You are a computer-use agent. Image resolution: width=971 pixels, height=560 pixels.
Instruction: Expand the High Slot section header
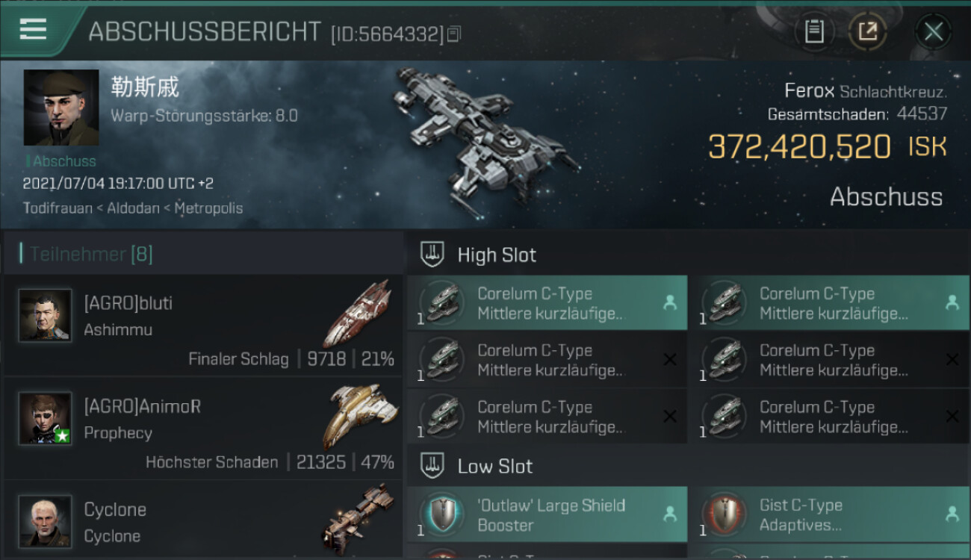point(687,255)
